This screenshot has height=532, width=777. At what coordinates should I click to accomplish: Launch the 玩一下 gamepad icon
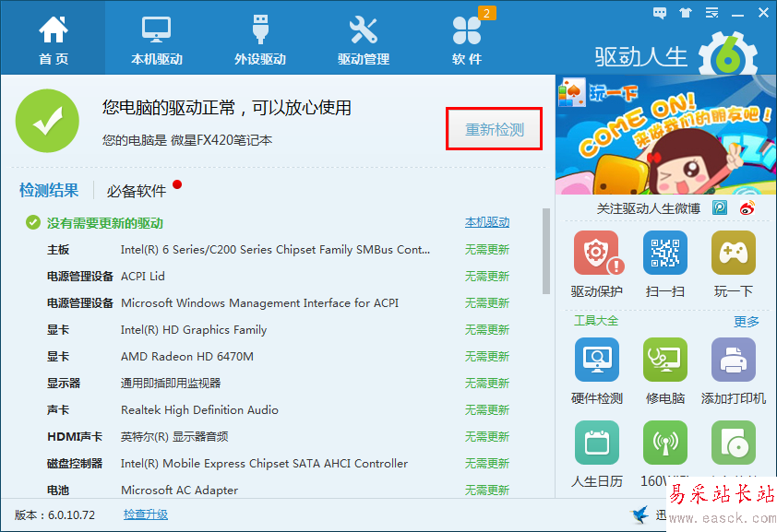coord(734,253)
